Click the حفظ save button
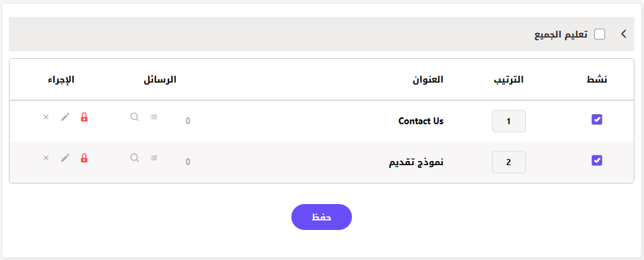 (x=321, y=217)
